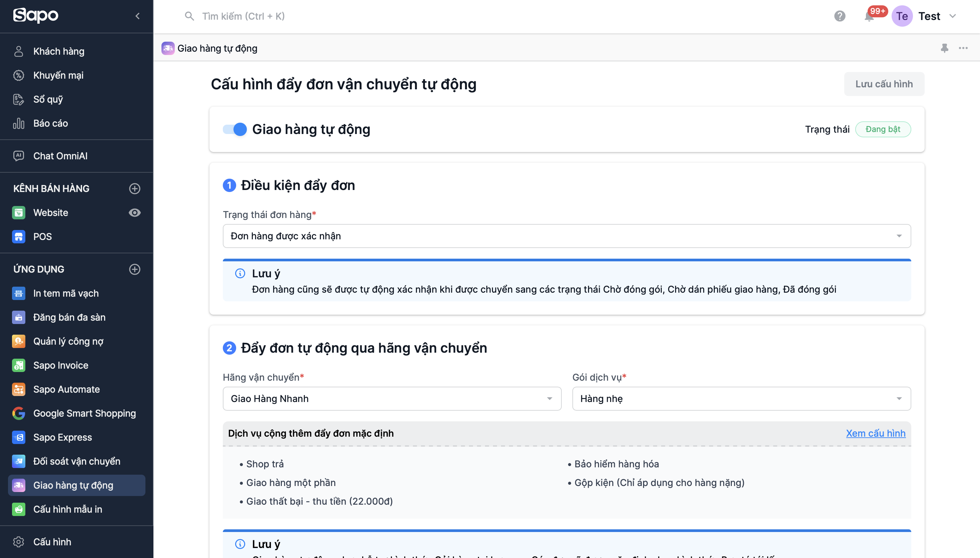Click the Lưu cấu hình button

[x=884, y=84]
